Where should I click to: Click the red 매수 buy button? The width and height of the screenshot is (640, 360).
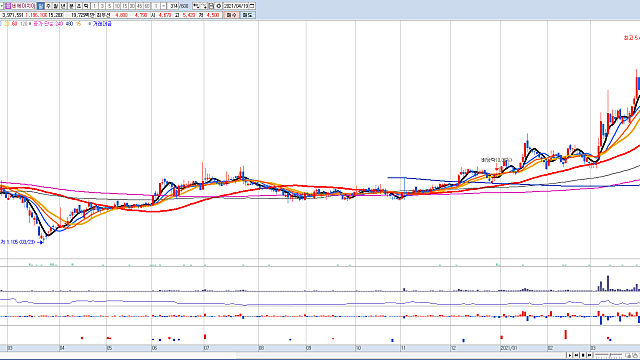point(231,15)
